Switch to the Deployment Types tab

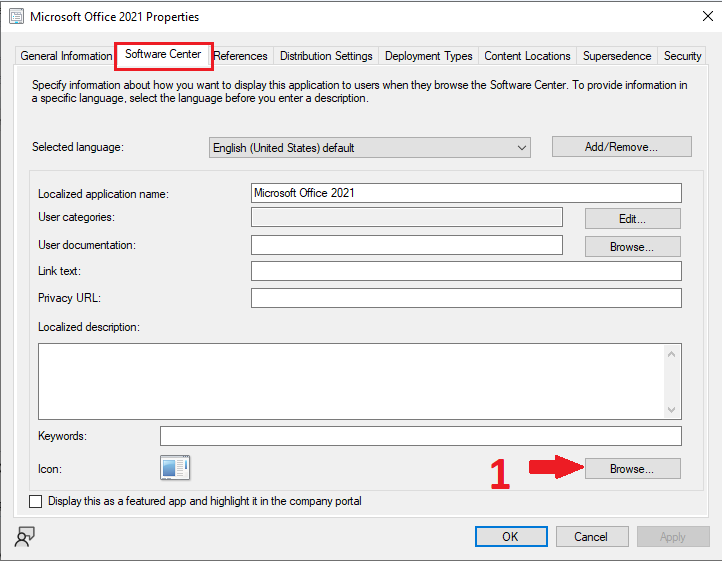click(x=428, y=56)
